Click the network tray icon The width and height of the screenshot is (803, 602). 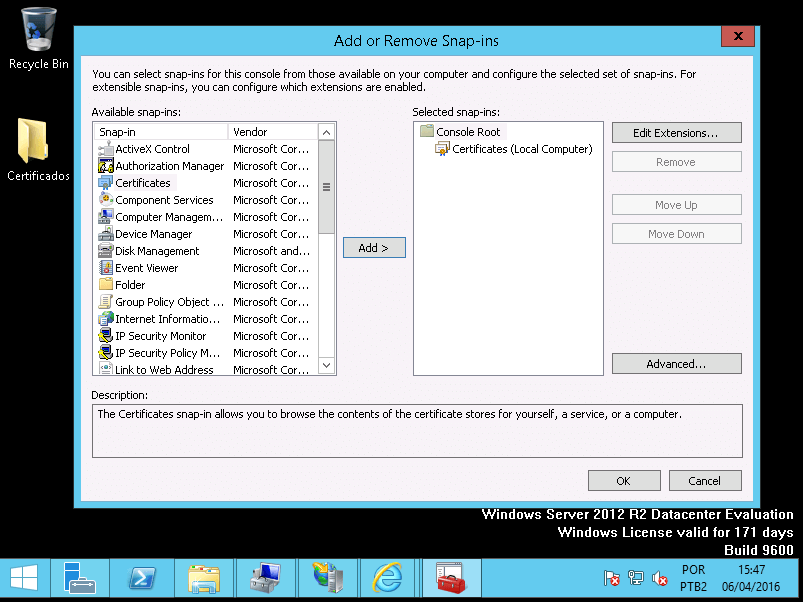click(x=636, y=578)
